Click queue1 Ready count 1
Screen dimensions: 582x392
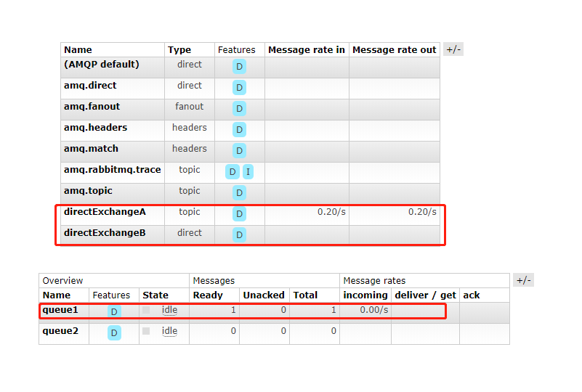[233, 310]
